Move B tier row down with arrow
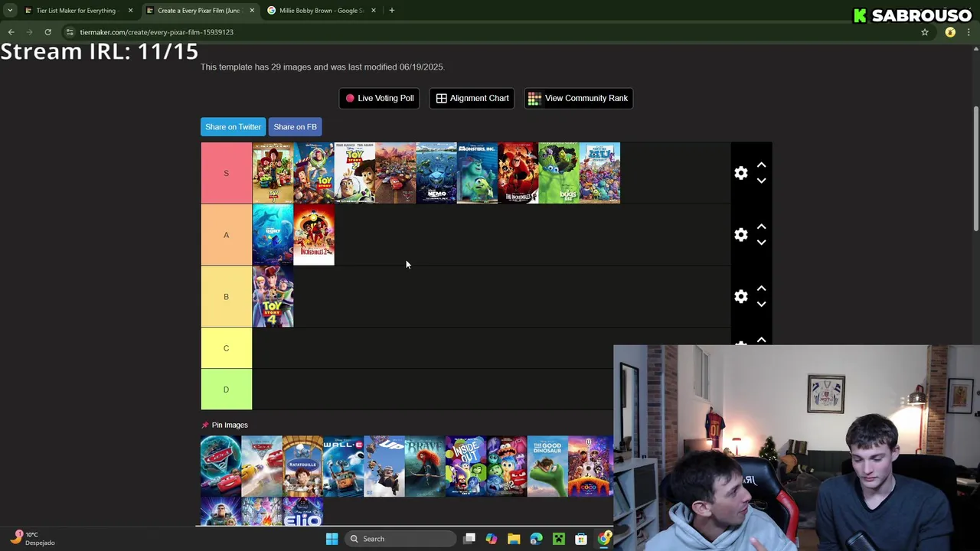 click(x=761, y=305)
